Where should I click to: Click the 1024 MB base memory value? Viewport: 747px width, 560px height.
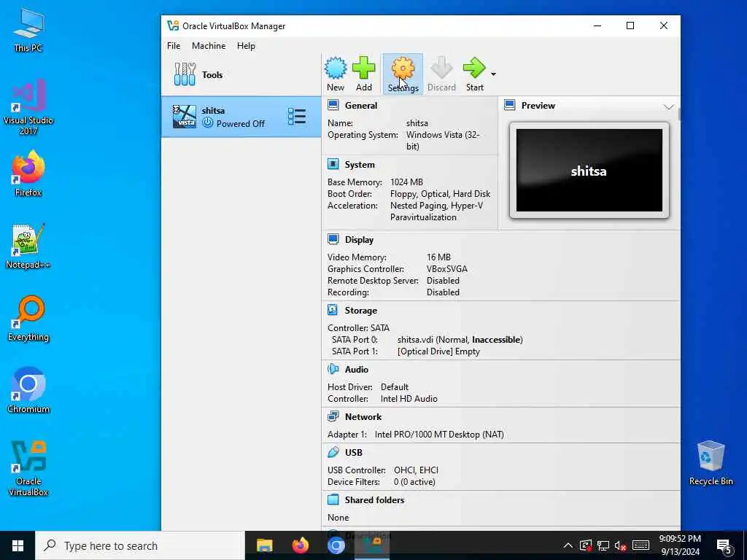(406, 182)
